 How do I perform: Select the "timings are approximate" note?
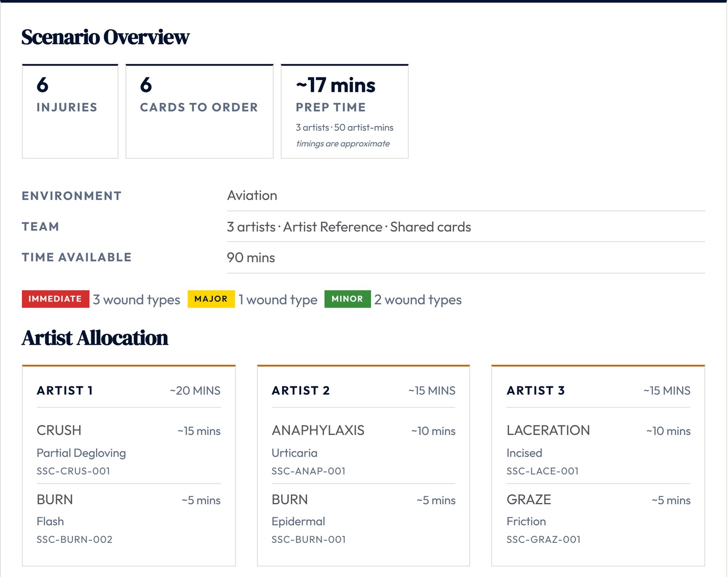click(x=343, y=144)
